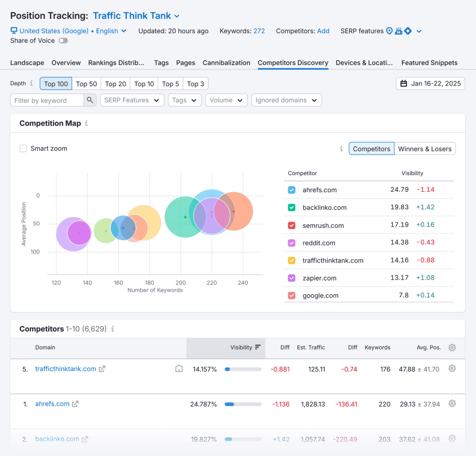Click the calendar icon in the date picker
This screenshot has width=476, height=456.
[x=403, y=84]
